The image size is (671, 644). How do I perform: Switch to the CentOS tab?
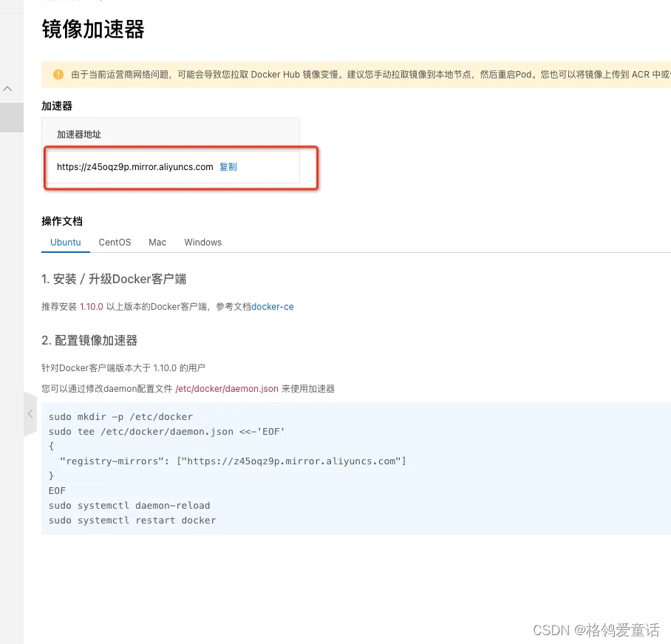[115, 242]
